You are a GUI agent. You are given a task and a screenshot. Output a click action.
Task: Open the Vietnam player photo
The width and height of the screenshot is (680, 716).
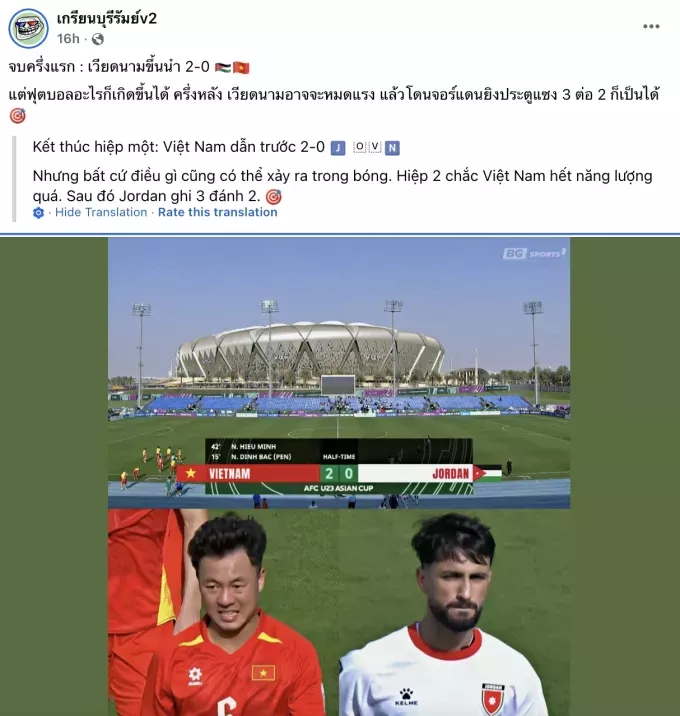pyautogui.click(x=224, y=612)
